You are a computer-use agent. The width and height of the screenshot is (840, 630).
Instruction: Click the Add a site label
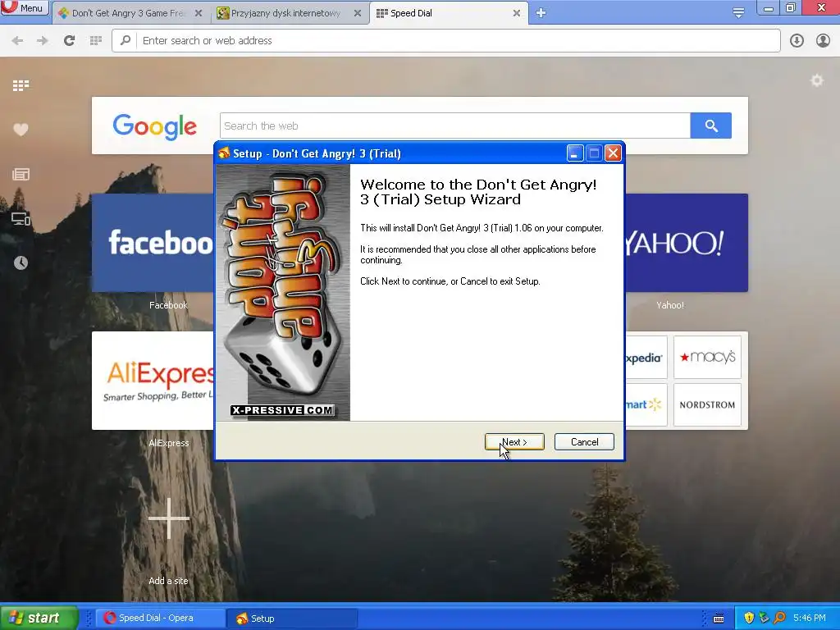[x=168, y=581]
